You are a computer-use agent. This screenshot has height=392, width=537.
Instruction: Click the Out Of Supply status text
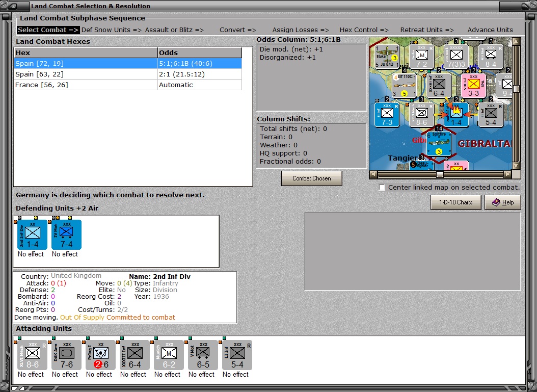(x=82, y=317)
